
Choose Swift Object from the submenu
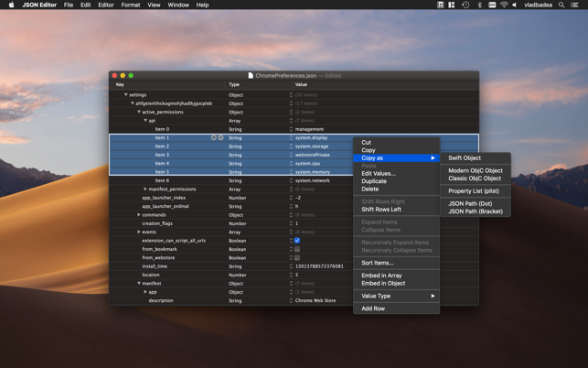tap(476, 158)
